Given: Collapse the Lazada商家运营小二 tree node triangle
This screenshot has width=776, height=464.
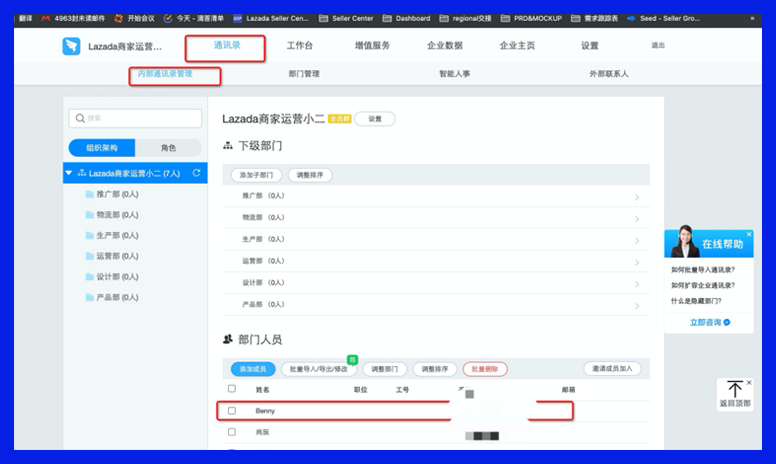Looking at the screenshot, I should coord(69,173).
